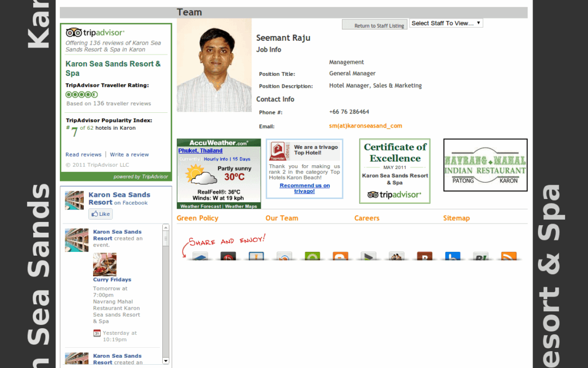Image resolution: width=588 pixels, height=368 pixels.
Task: Click the Return to Staff Listing button
Action: click(x=375, y=25)
